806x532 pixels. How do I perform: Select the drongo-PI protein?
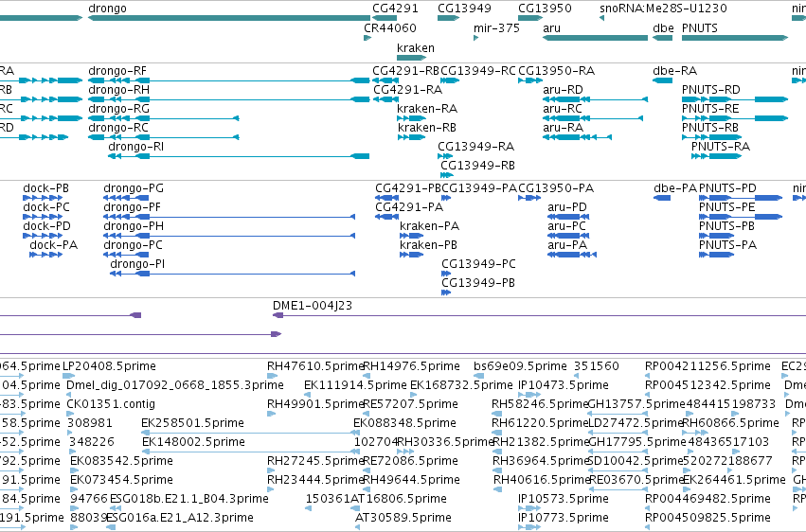pos(232,274)
